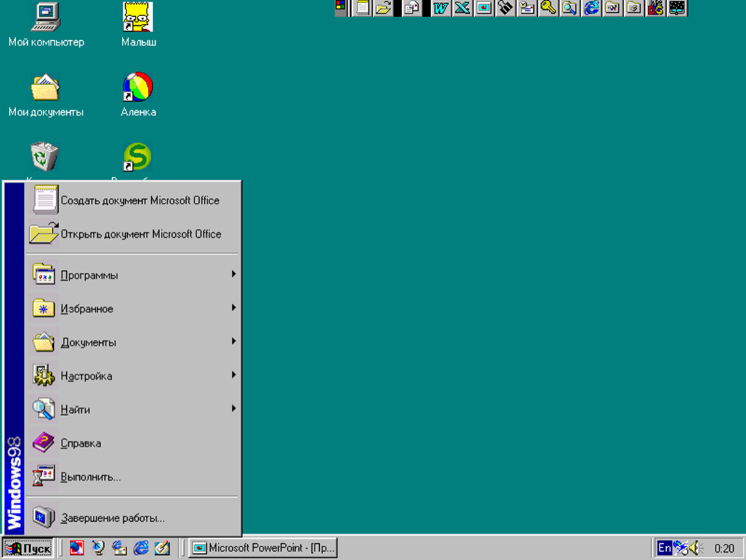
Task: Select the green S shortcut icon on desktop
Action: [138, 157]
